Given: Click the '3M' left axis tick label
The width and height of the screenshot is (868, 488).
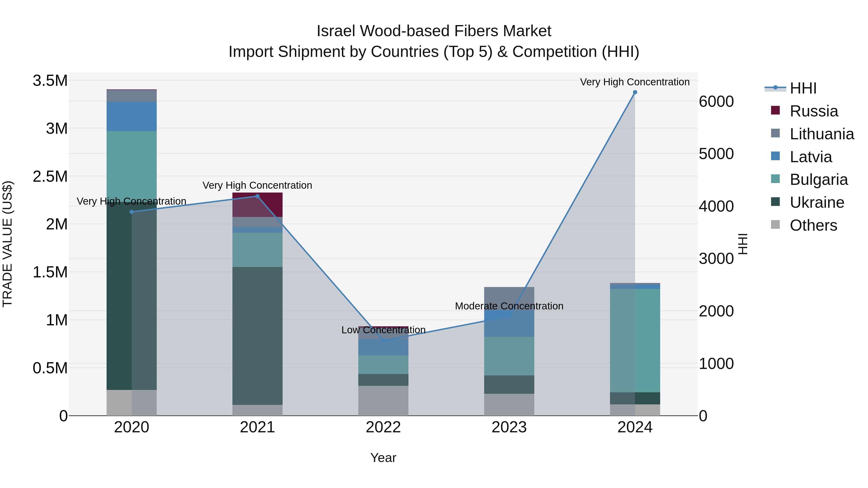Looking at the screenshot, I should (x=57, y=129).
